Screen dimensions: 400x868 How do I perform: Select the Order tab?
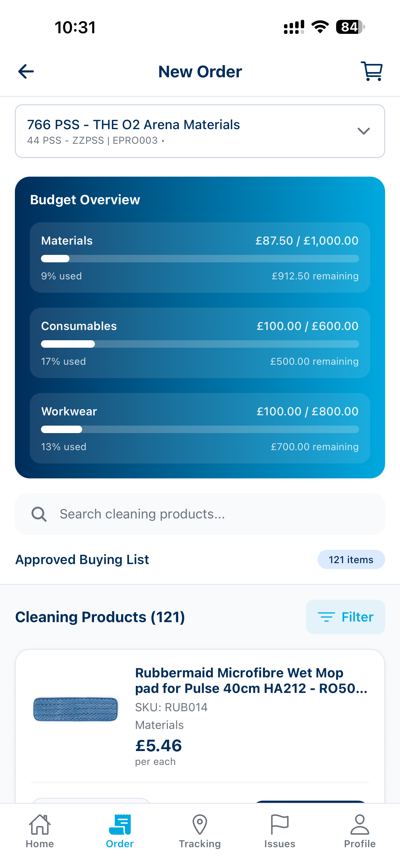click(120, 831)
